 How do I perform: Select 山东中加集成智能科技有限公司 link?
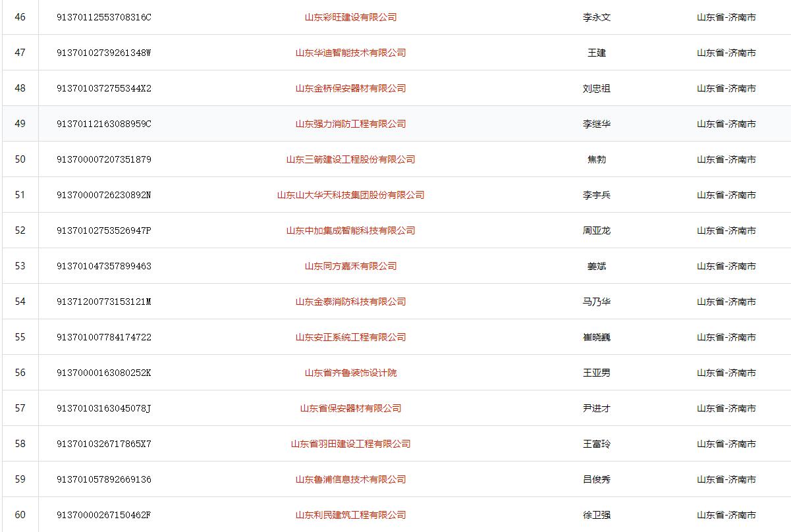350,230
